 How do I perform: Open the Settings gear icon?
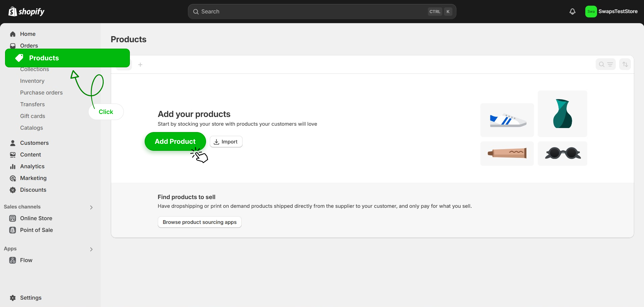pos(13,298)
